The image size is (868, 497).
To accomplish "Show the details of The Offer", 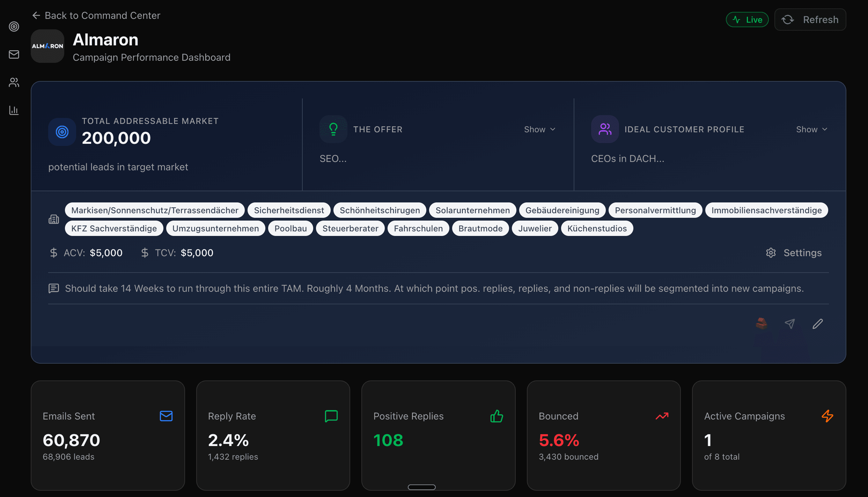I will pos(539,129).
